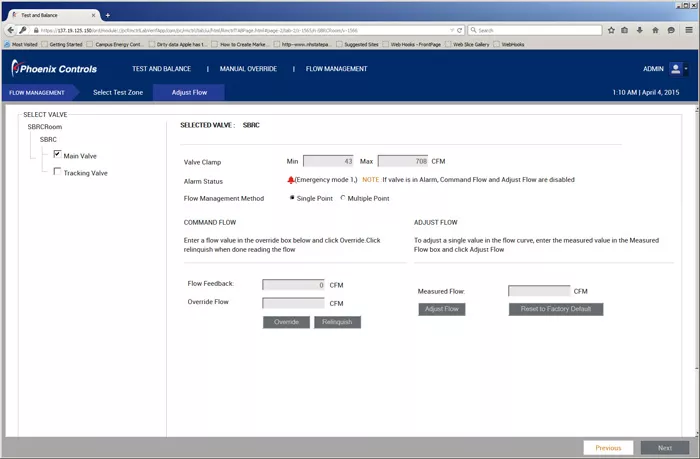The width and height of the screenshot is (700, 459).
Task: Check the Tracking Valve checkbox
Action: point(57,172)
